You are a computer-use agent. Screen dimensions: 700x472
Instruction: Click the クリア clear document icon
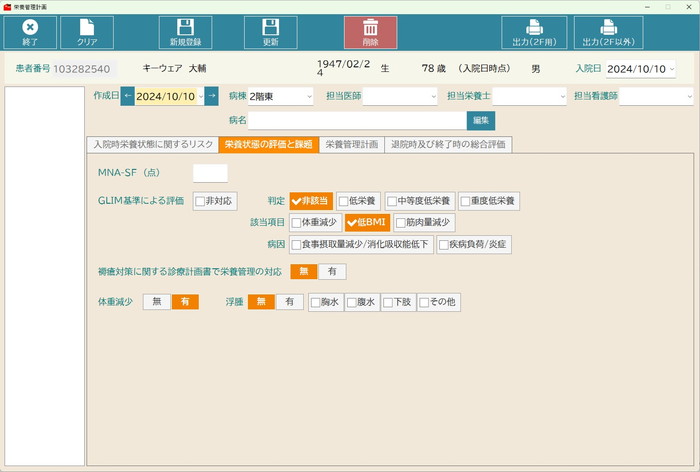click(87, 29)
